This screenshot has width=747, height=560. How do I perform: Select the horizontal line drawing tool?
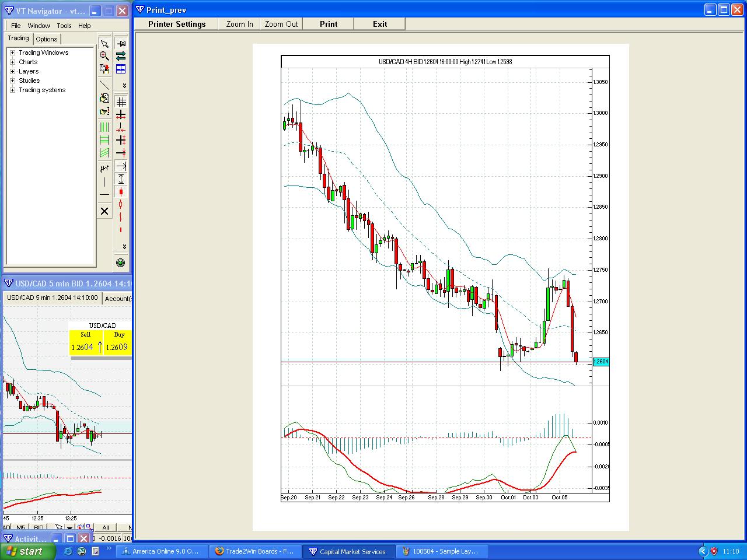(104, 195)
